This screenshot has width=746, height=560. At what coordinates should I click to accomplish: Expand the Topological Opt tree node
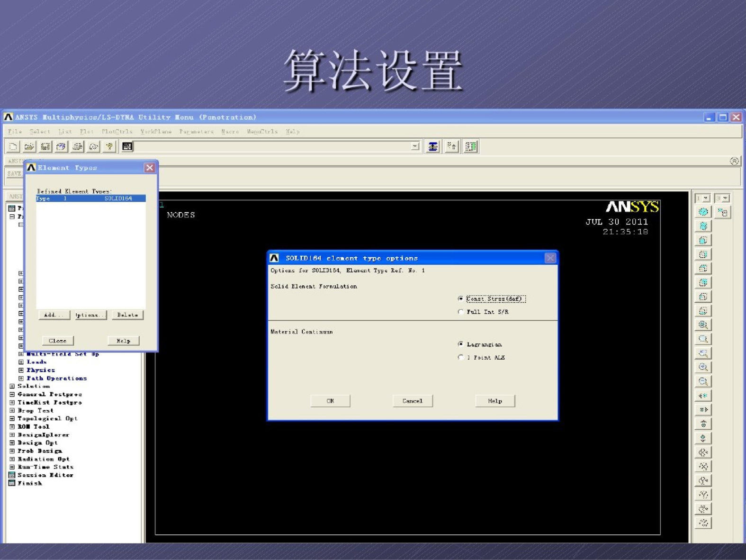[x=12, y=418]
